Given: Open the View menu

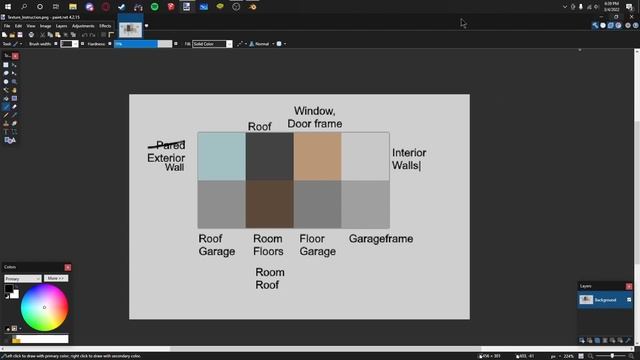Looking at the screenshot, I should pos(31,26).
